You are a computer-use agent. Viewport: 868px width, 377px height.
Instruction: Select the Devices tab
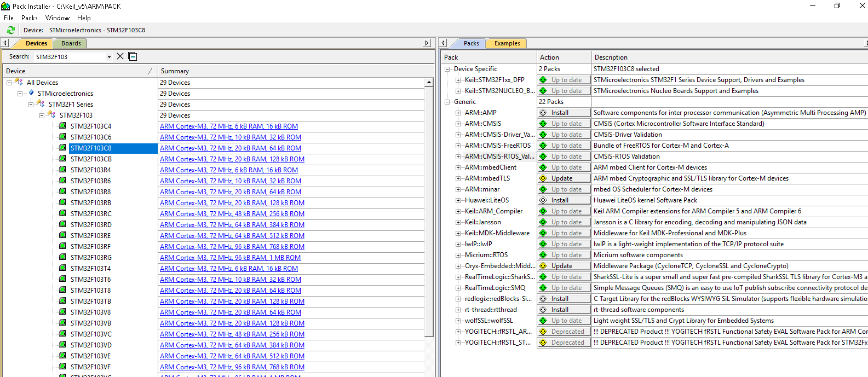[x=36, y=43]
